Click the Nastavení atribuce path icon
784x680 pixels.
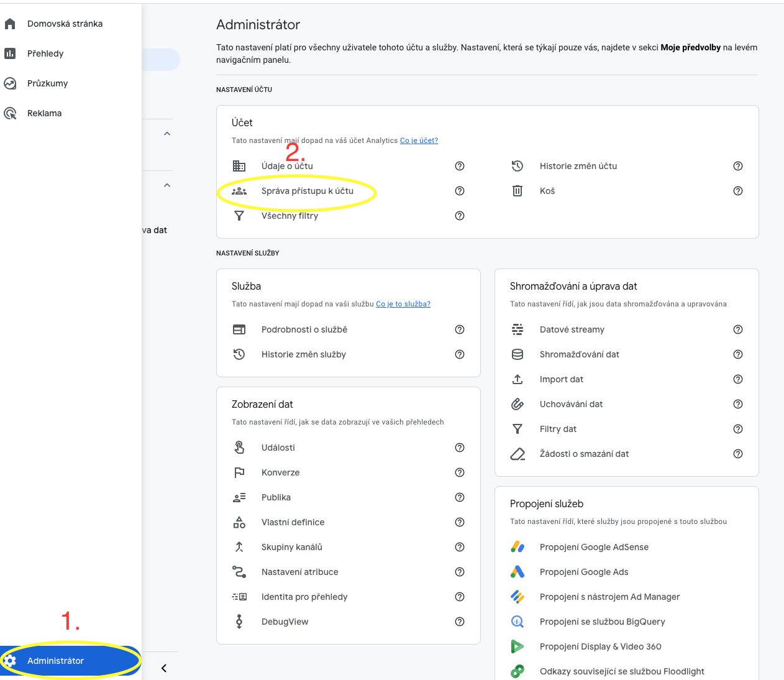pyautogui.click(x=239, y=572)
